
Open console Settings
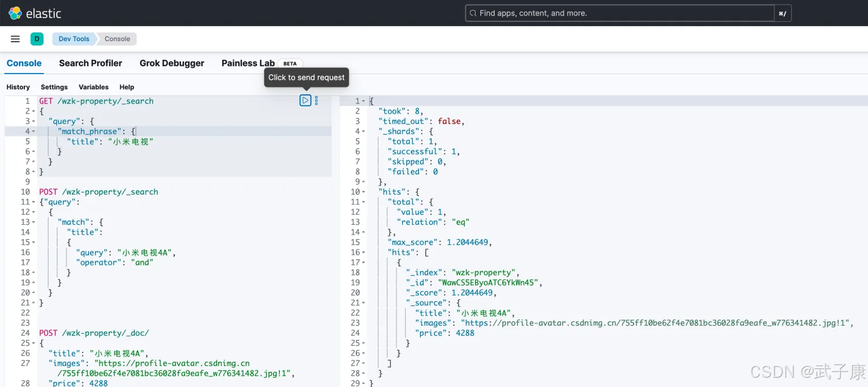coord(54,87)
